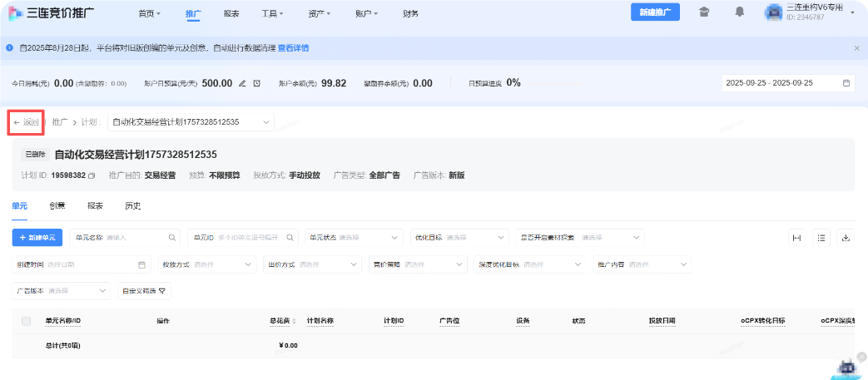
Task: Click the 三连竞价推广 logo
Action: point(51,13)
